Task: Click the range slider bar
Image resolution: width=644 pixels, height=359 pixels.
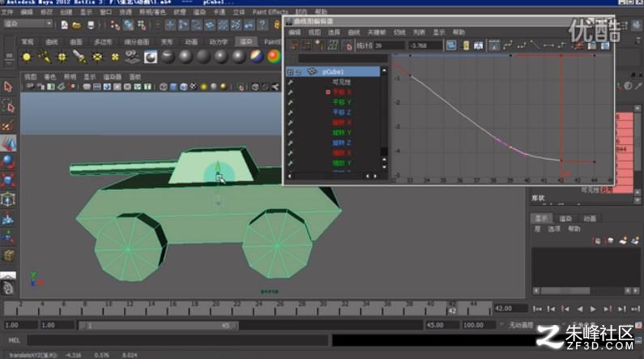Action: [158, 325]
